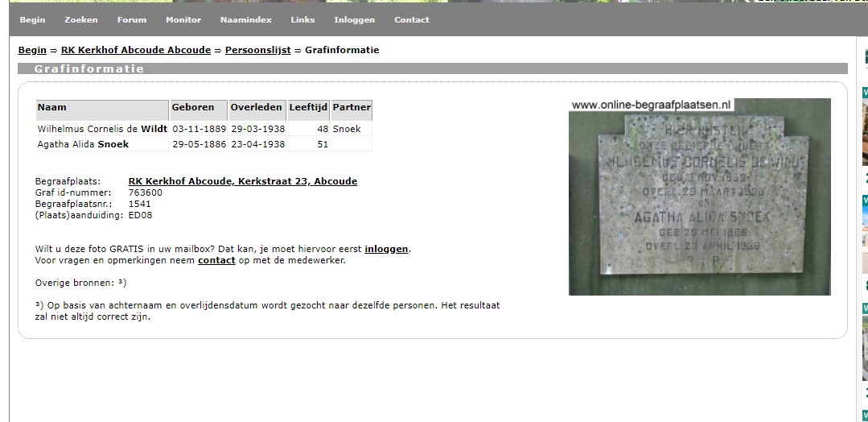Viewport: 868px width, 422px height.
Task: Click the contact link in the questions sentence
Action: (216, 260)
